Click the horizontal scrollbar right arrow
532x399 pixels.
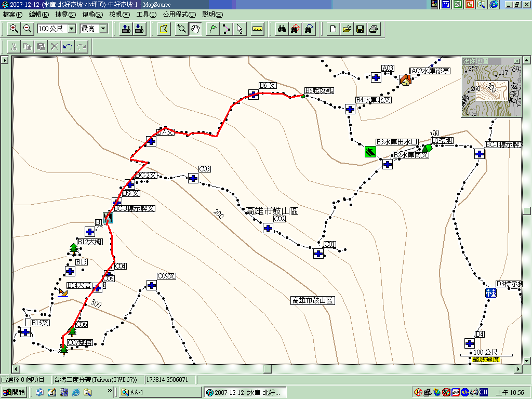(x=518, y=369)
